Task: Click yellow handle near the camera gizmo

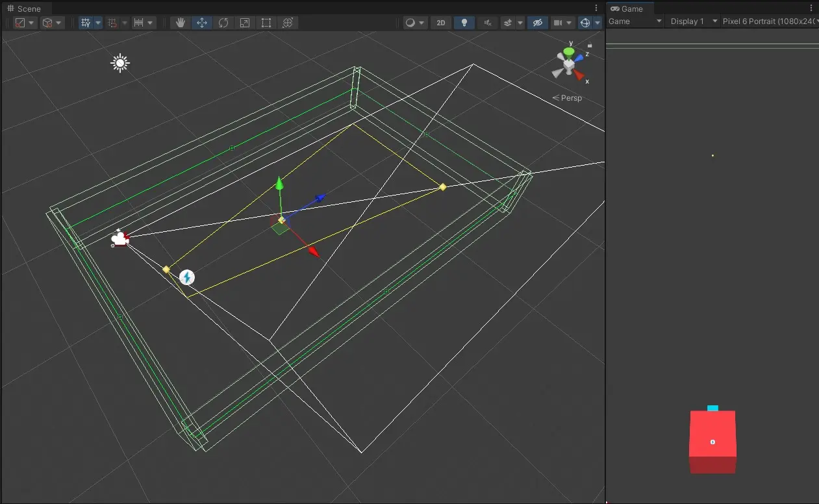Action: [166, 269]
